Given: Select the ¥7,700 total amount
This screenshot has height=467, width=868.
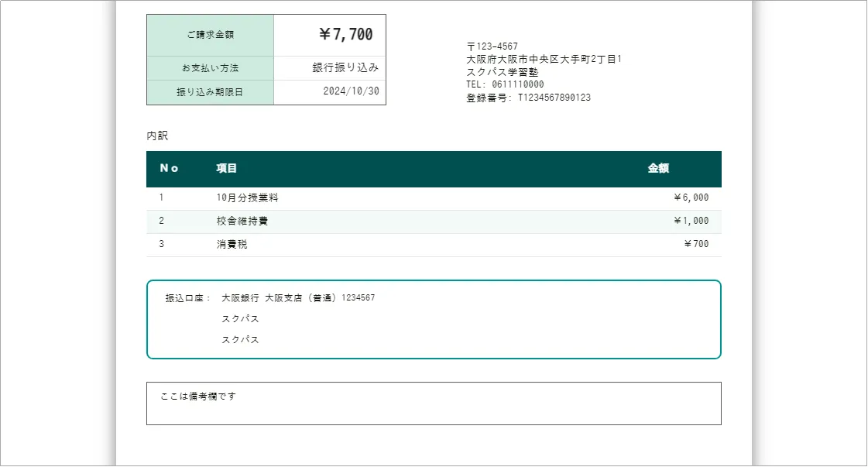Looking at the screenshot, I should coord(346,34).
